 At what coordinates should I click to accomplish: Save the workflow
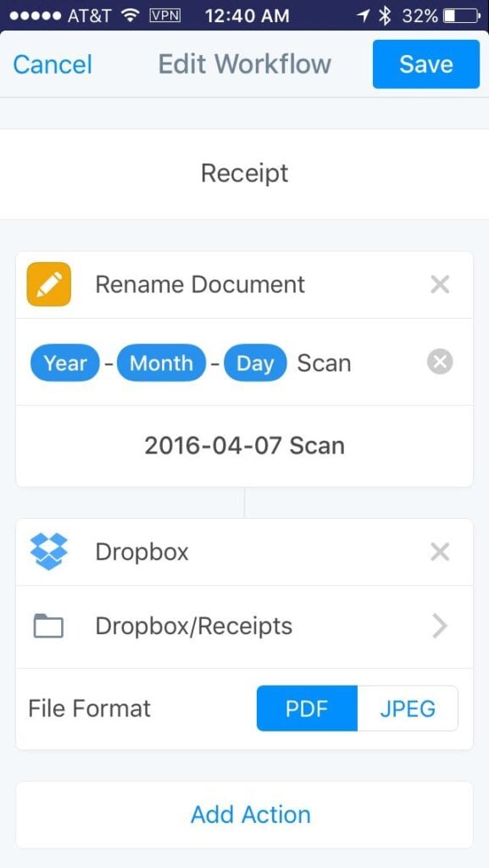[x=426, y=64]
